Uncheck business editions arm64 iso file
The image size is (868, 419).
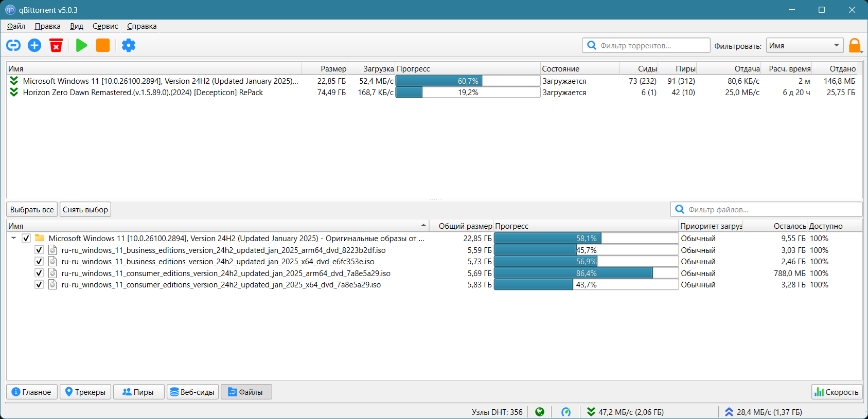pos(39,250)
